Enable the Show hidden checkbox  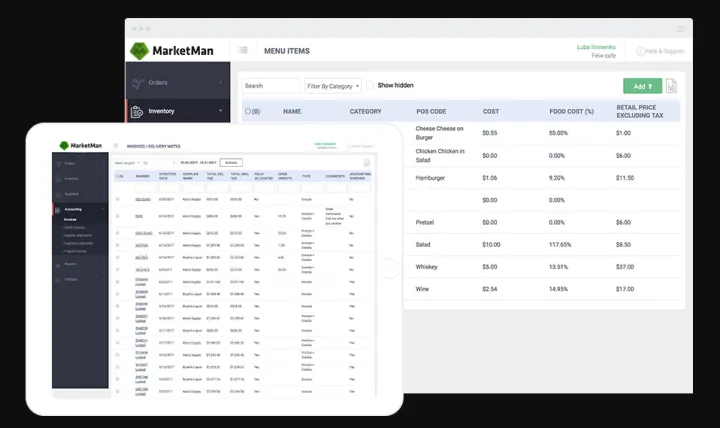click(x=370, y=85)
